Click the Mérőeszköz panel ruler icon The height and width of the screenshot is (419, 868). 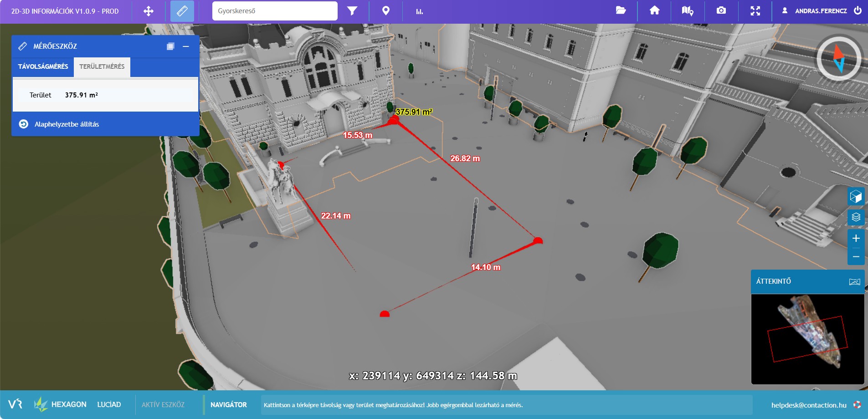[x=22, y=46]
